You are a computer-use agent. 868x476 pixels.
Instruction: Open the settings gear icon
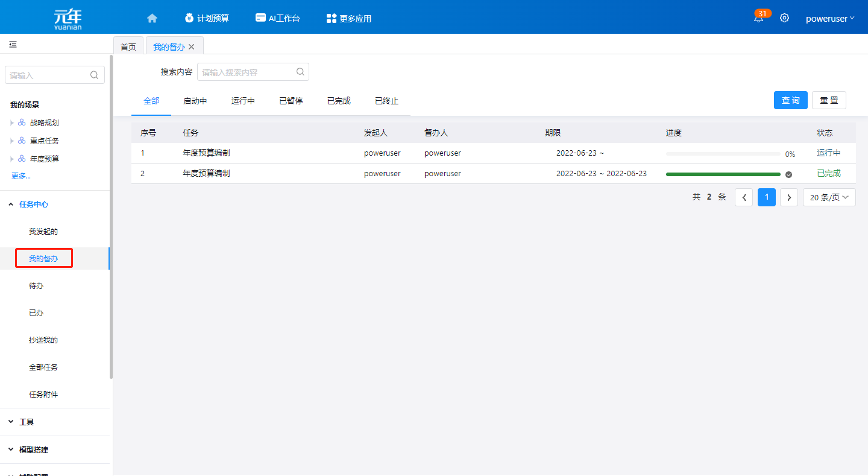784,18
